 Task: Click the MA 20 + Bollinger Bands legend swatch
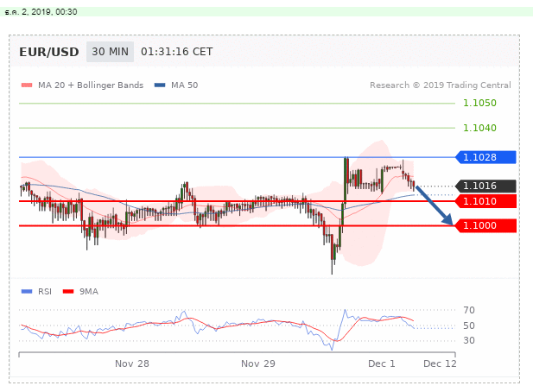coord(27,85)
